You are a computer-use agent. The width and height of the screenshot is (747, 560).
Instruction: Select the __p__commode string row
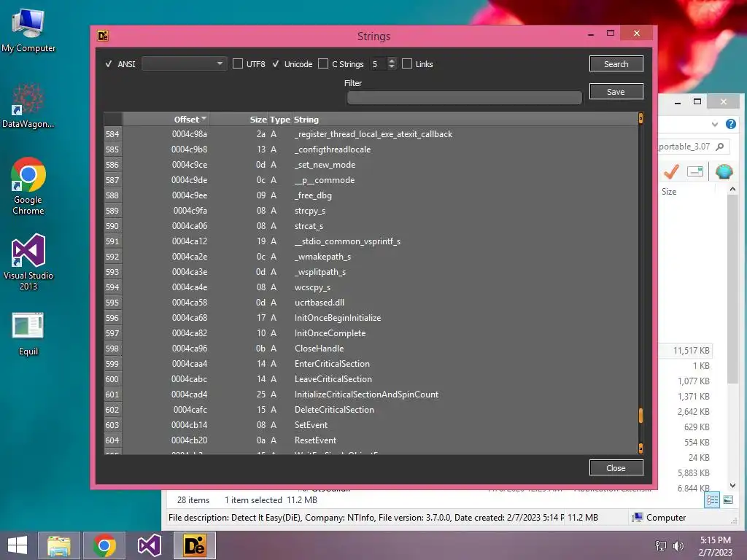click(371, 180)
